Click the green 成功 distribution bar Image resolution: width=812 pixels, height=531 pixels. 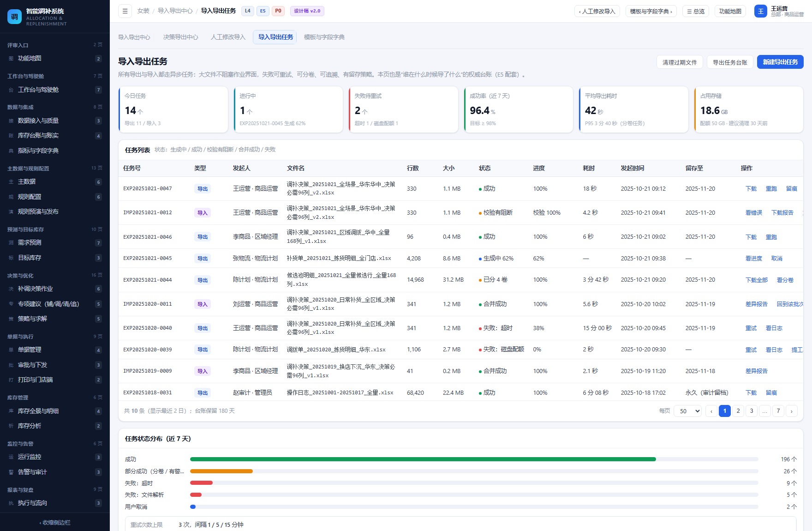[x=423, y=459]
